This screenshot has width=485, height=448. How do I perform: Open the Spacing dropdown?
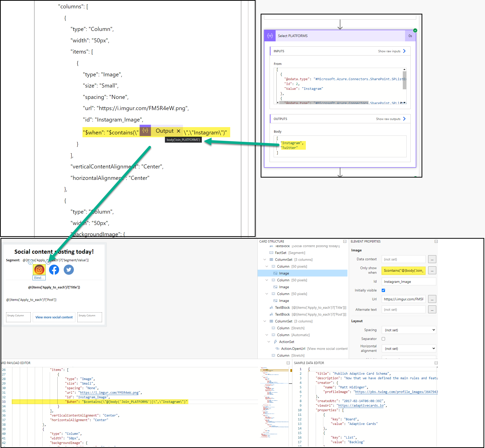pos(409,330)
